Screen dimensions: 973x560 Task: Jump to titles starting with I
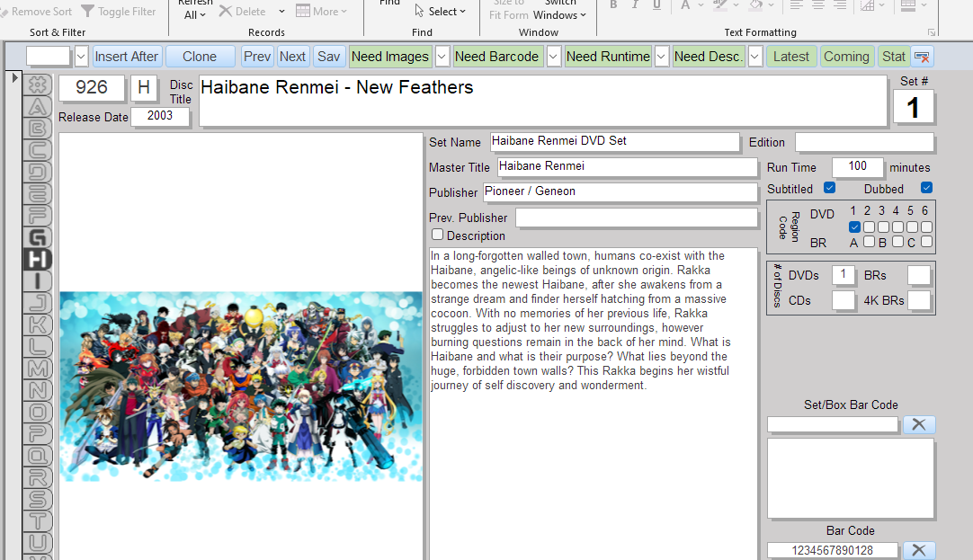click(x=38, y=281)
